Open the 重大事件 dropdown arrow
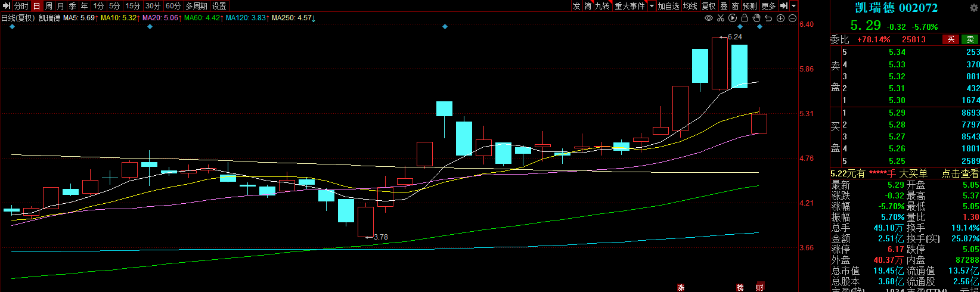The width and height of the screenshot is (980, 292). (x=652, y=6)
